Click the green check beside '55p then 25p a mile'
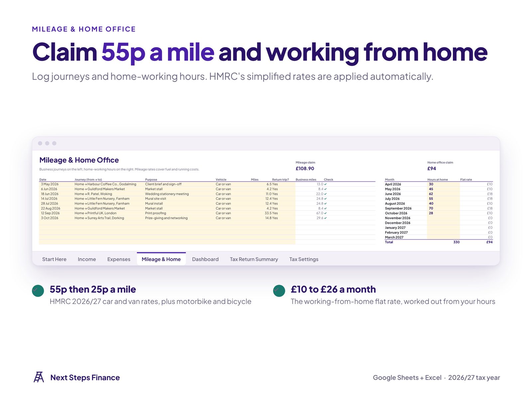This screenshot has width=532, height=399. click(x=38, y=291)
